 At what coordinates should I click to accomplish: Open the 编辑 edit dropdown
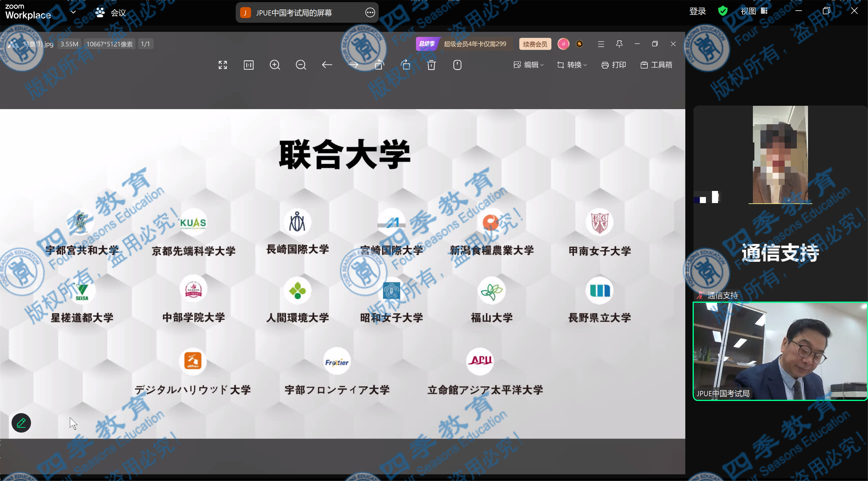coord(528,65)
